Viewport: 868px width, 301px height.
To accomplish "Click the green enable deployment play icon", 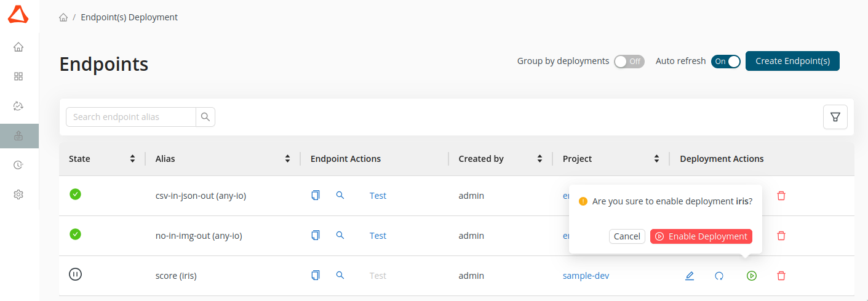I will click(751, 276).
